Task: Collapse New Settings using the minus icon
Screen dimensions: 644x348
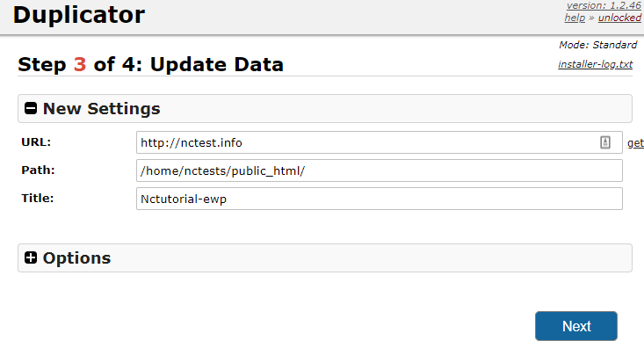Action: tap(31, 108)
